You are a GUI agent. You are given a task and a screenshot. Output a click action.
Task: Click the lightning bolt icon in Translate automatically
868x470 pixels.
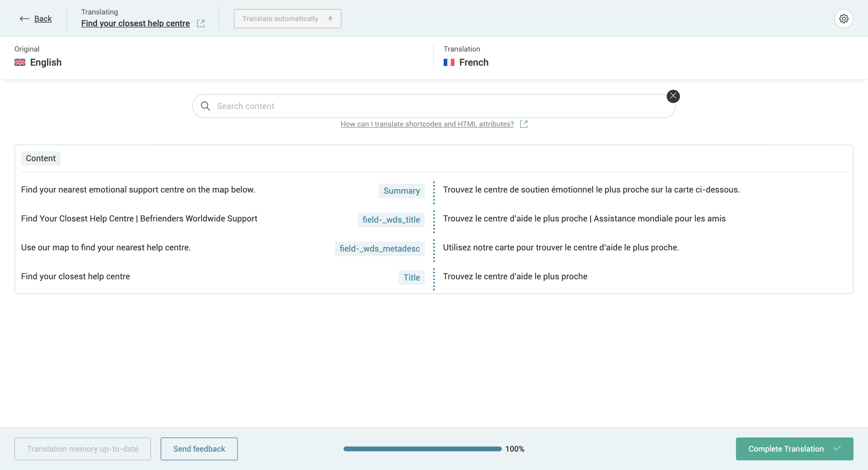coord(331,19)
